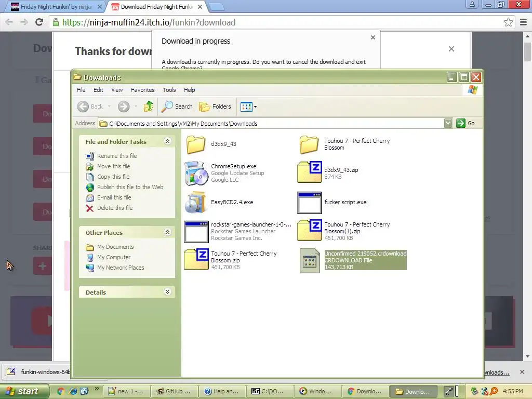Switch to the GitHub taskbar button

[174, 391]
